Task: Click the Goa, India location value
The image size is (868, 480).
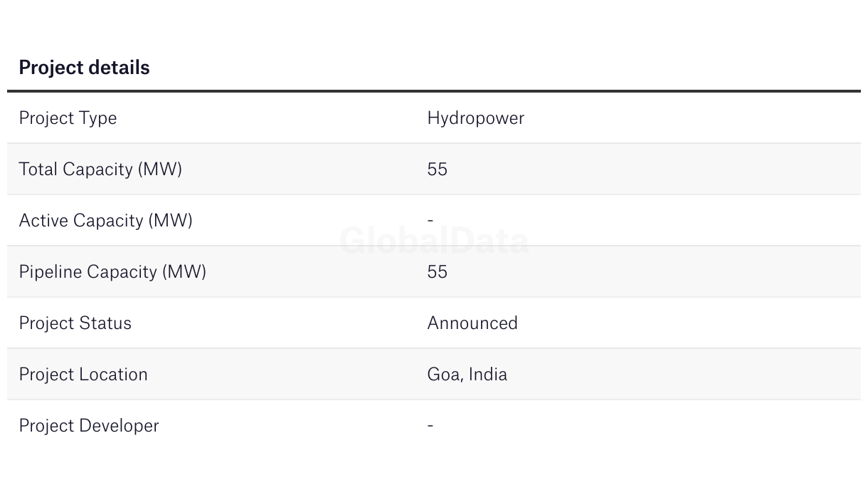Action: tap(467, 375)
